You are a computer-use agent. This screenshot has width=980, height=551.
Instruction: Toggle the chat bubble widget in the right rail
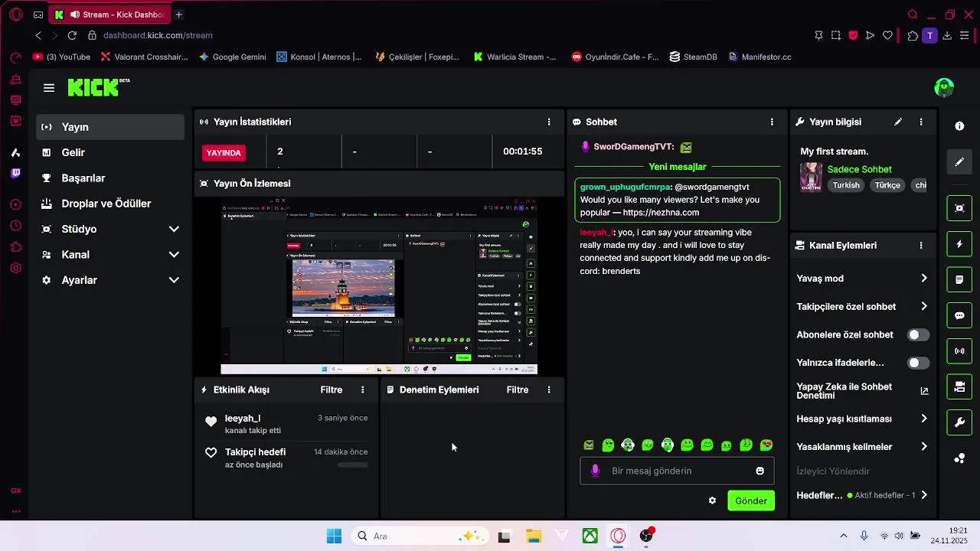pos(959,315)
